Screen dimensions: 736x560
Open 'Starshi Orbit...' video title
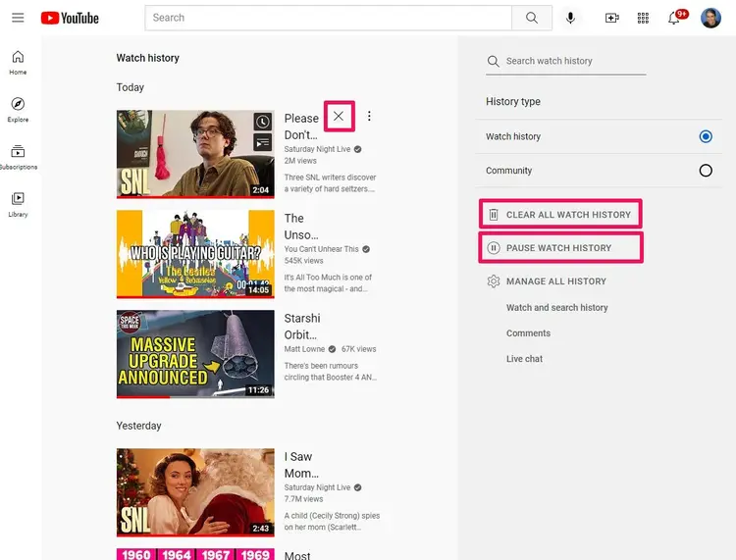tap(302, 327)
